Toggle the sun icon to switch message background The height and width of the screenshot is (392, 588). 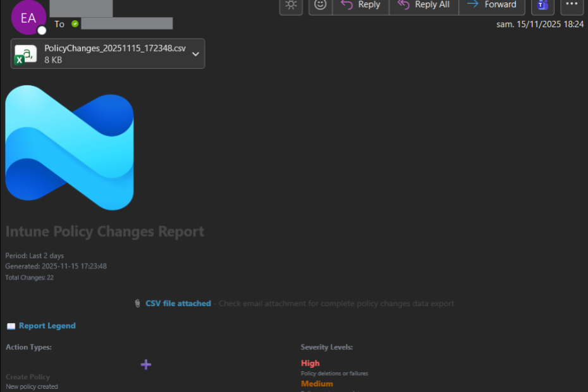pos(291,5)
